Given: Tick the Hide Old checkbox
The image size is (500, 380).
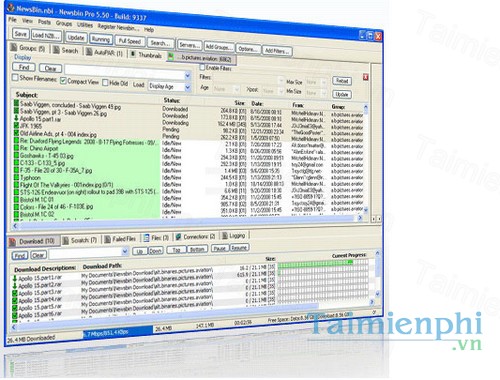Looking at the screenshot, I should point(105,82).
